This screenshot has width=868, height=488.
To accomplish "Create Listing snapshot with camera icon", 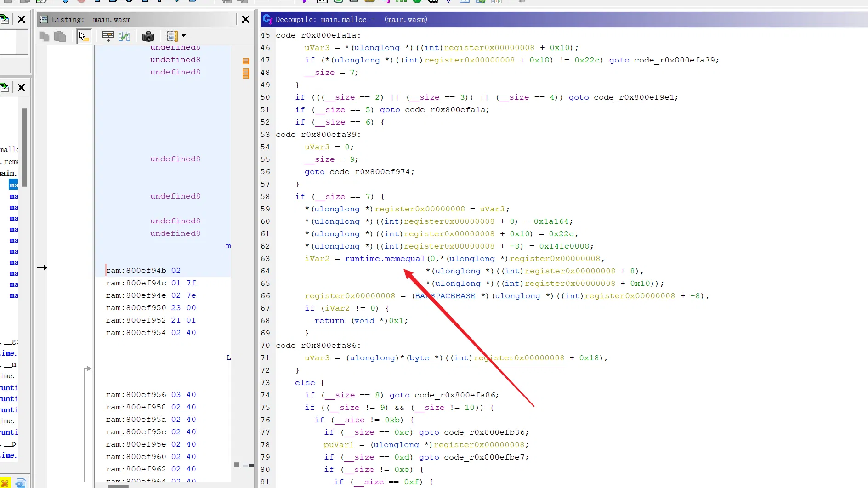I will point(148,36).
